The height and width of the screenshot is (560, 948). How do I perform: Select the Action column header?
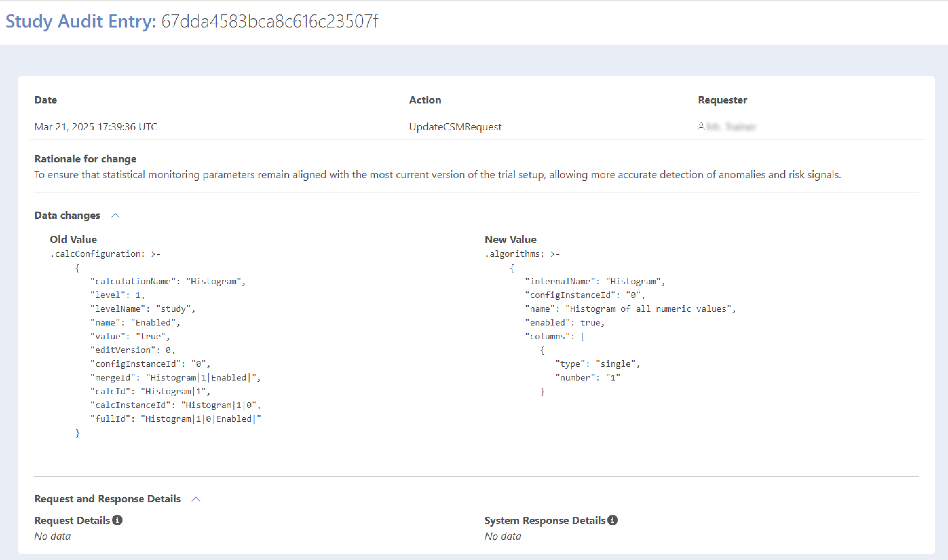coord(425,100)
